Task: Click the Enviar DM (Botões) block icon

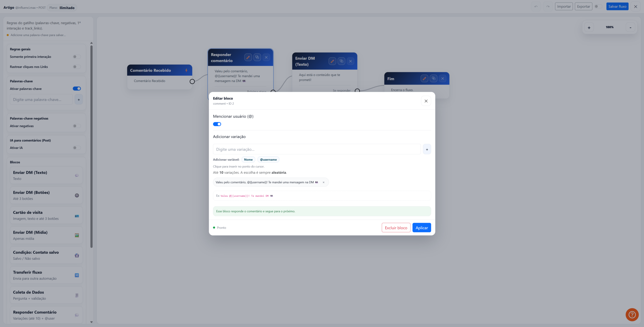Action: tap(77, 195)
